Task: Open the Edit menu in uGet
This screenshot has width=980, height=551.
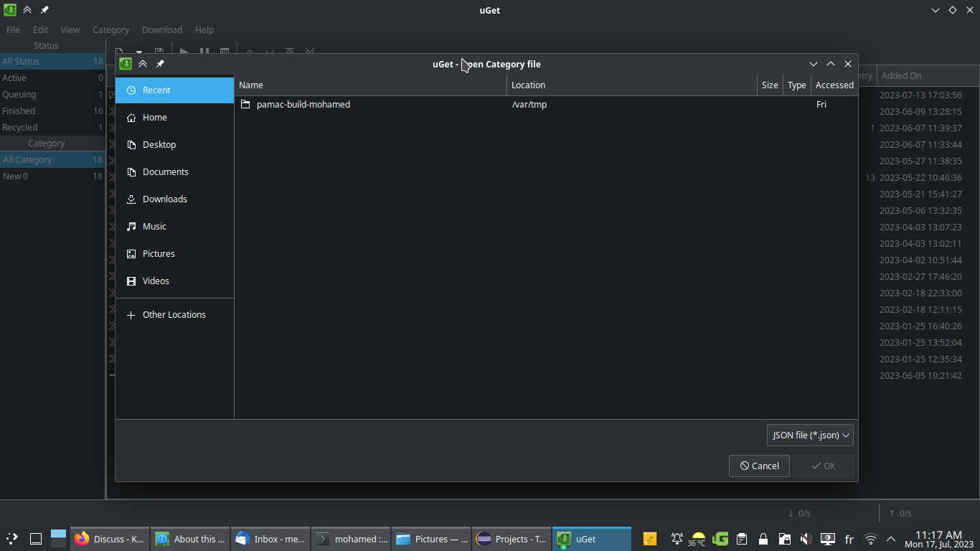Action: (x=41, y=30)
